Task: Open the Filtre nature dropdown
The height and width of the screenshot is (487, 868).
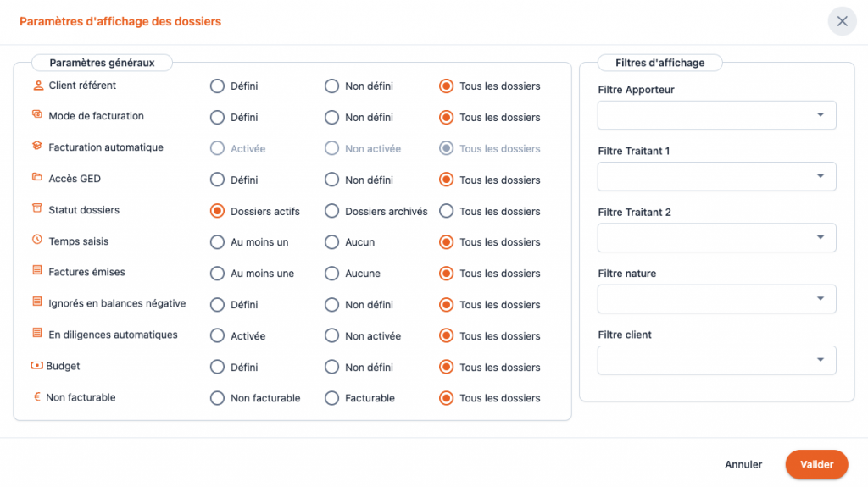Action: (716, 299)
